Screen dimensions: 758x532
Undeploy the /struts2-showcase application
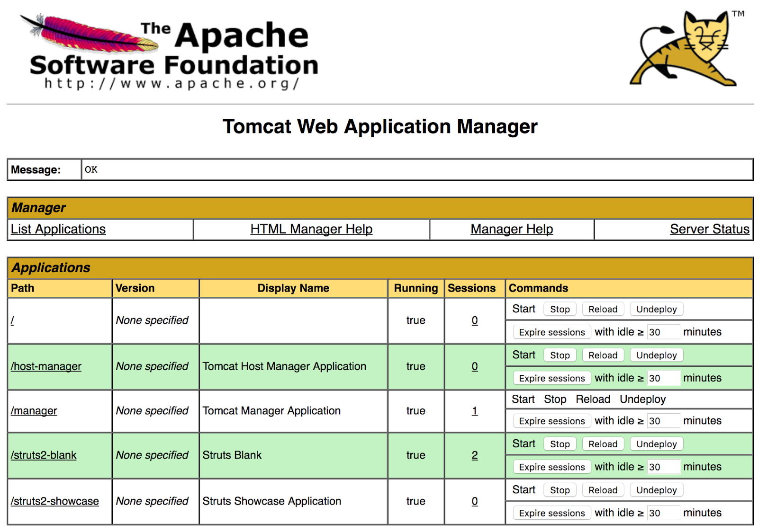657,490
